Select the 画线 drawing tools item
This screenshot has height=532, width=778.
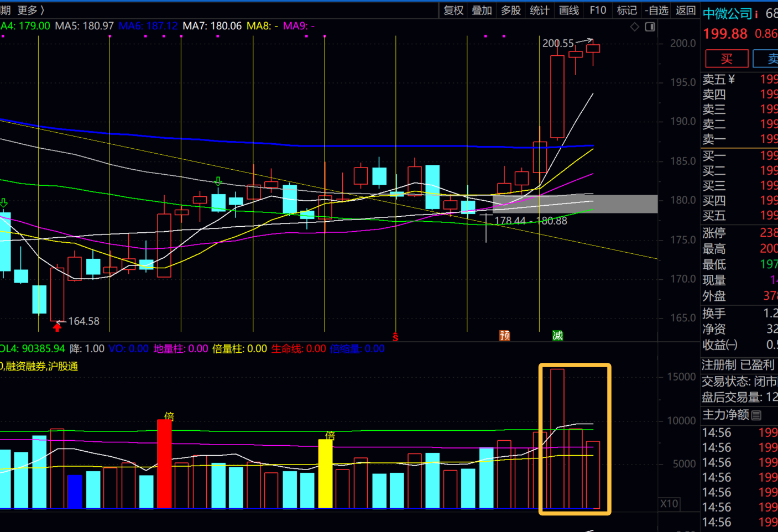(x=568, y=10)
